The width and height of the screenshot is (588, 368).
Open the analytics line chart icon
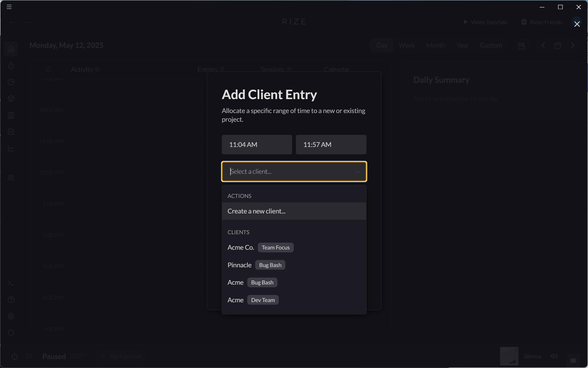(x=11, y=148)
